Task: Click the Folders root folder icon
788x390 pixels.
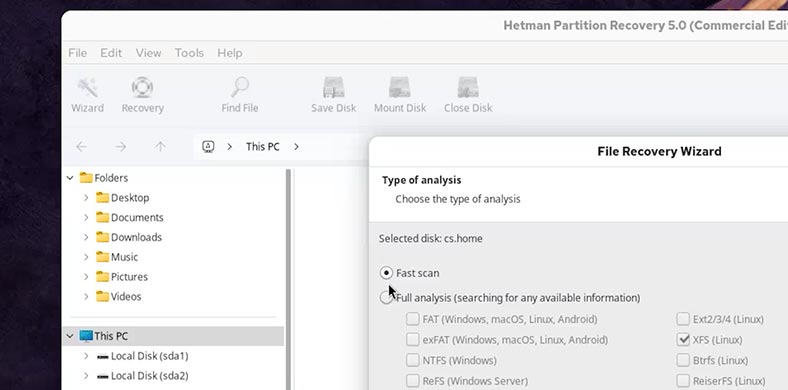Action: [86, 177]
